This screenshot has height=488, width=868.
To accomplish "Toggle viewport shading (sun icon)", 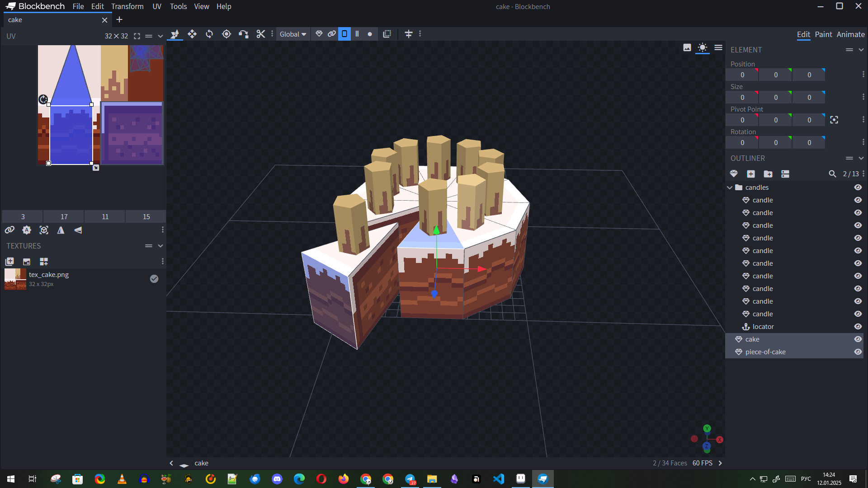I will pos(702,48).
